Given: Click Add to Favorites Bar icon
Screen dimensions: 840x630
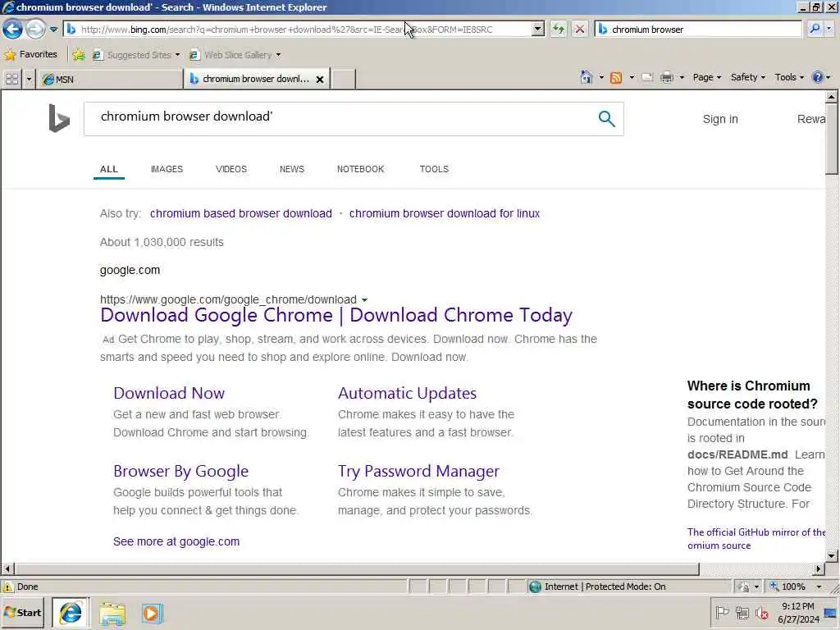Looking at the screenshot, I should pyautogui.click(x=79, y=55).
